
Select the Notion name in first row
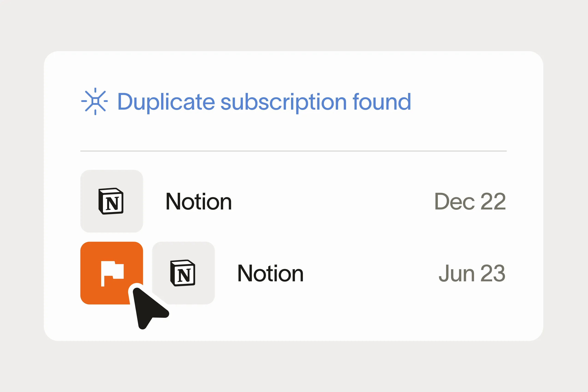click(199, 201)
